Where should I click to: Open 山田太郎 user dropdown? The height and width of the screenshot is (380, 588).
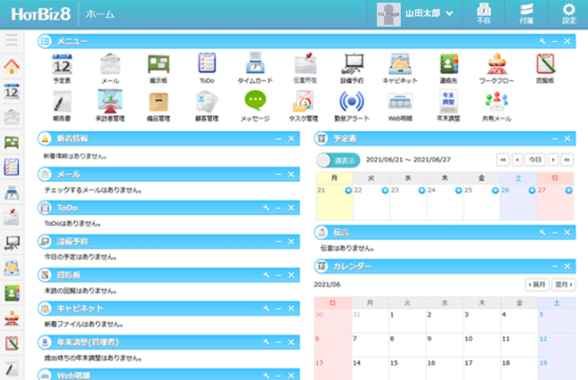pyautogui.click(x=429, y=13)
